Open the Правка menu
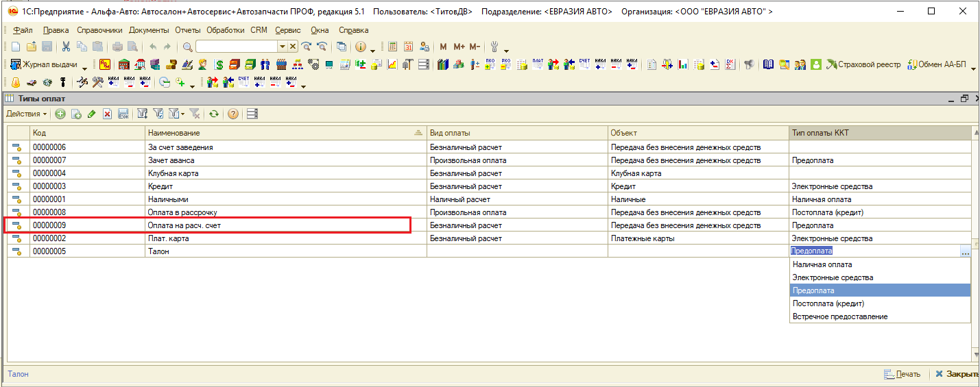Viewport: 980px width, 387px height. click(x=56, y=30)
